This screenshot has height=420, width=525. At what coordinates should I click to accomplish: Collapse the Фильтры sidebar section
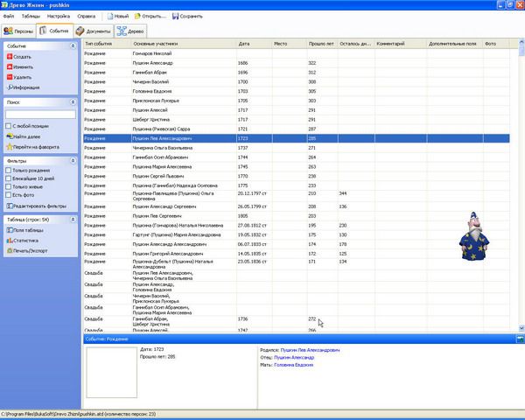73,160
